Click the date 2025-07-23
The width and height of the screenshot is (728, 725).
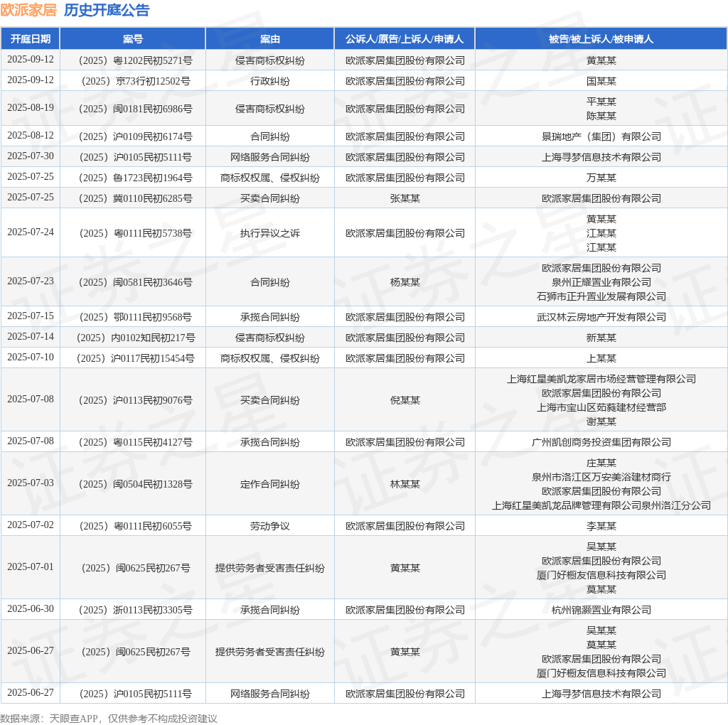pyautogui.click(x=31, y=281)
